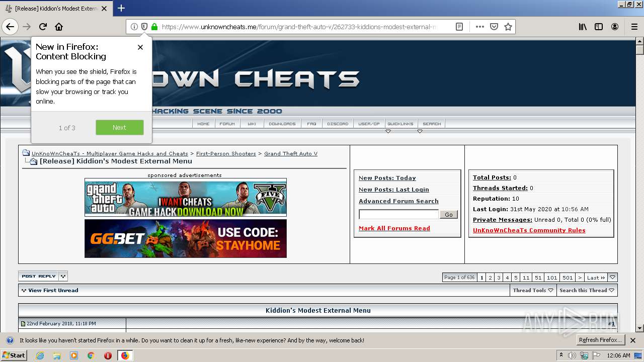Image resolution: width=644 pixels, height=362 pixels.
Task: Open the WIKI navigation item
Action: [x=252, y=124]
